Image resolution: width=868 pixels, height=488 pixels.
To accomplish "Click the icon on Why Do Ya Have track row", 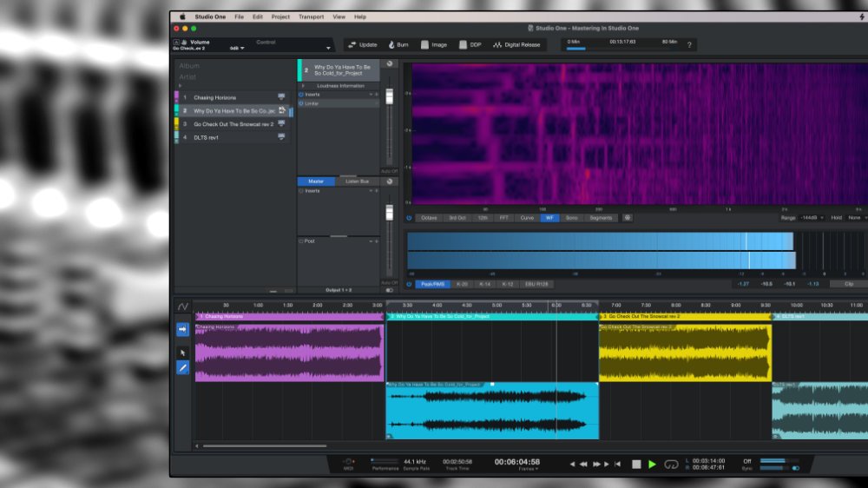I will 282,110.
